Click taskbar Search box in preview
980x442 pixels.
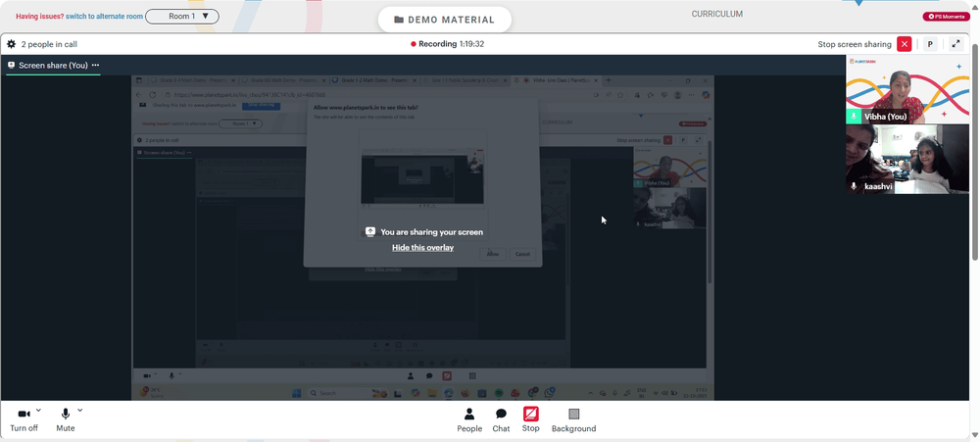(348, 393)
